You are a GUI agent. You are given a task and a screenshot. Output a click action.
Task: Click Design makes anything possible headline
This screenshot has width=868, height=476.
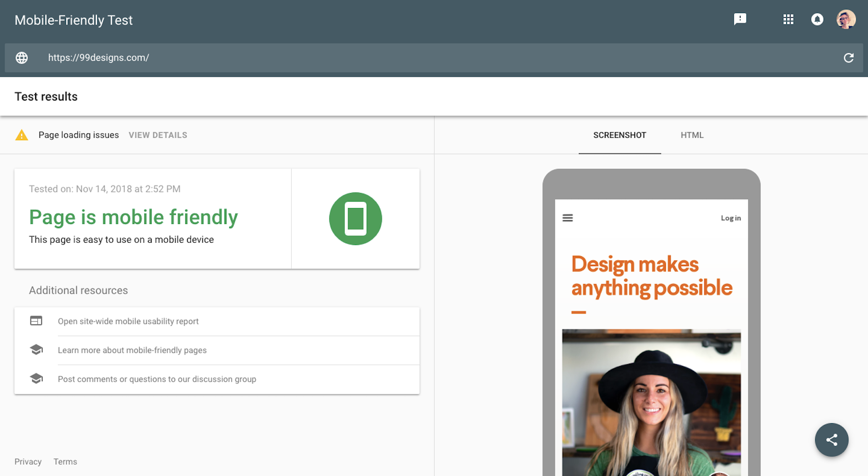(651, 276)
